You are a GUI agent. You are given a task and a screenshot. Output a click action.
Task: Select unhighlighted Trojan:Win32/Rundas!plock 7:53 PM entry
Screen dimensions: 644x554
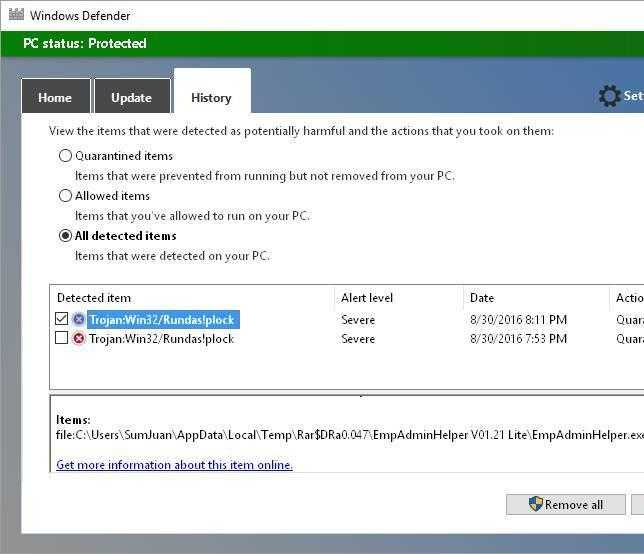(x=161, y=339)
